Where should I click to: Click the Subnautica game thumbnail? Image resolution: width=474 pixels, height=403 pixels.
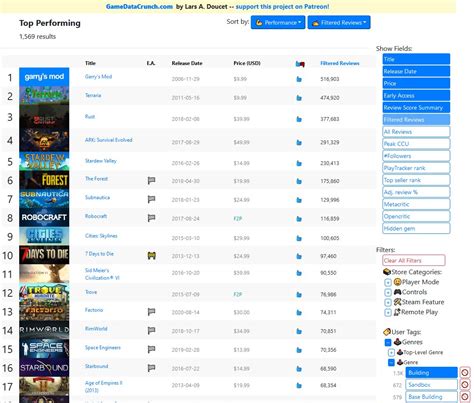pos(44,199)
